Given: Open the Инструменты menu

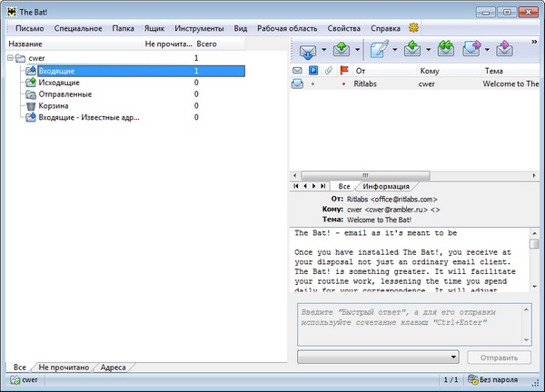Looking at the screenshot, I should (200, 28).
